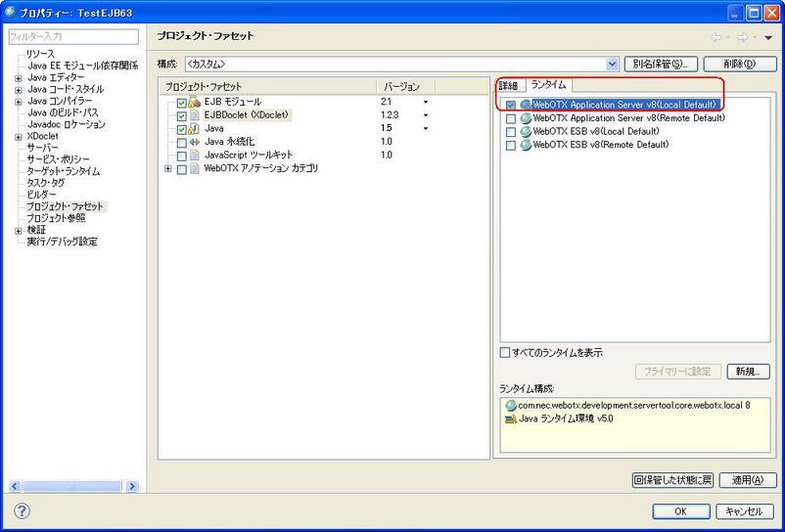Open the 構成 preset dropdown

click(x=613, y=64)
